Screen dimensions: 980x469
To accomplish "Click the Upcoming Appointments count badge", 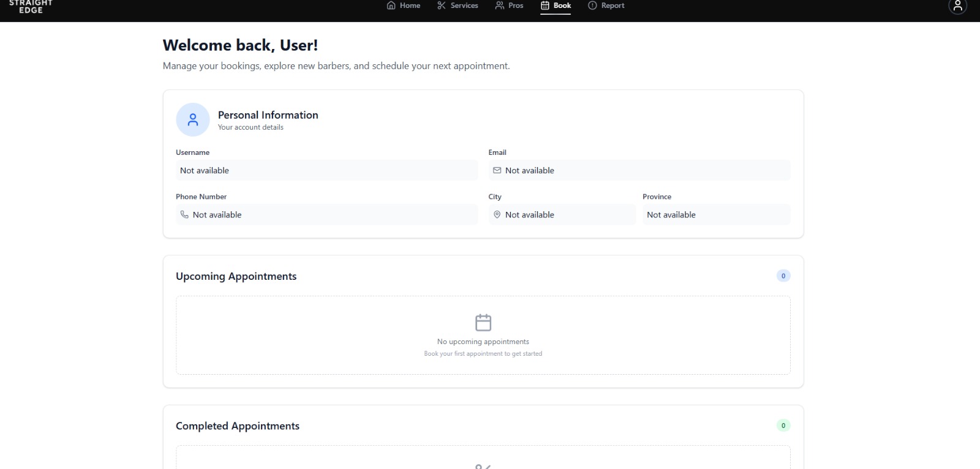I will 783,276.
